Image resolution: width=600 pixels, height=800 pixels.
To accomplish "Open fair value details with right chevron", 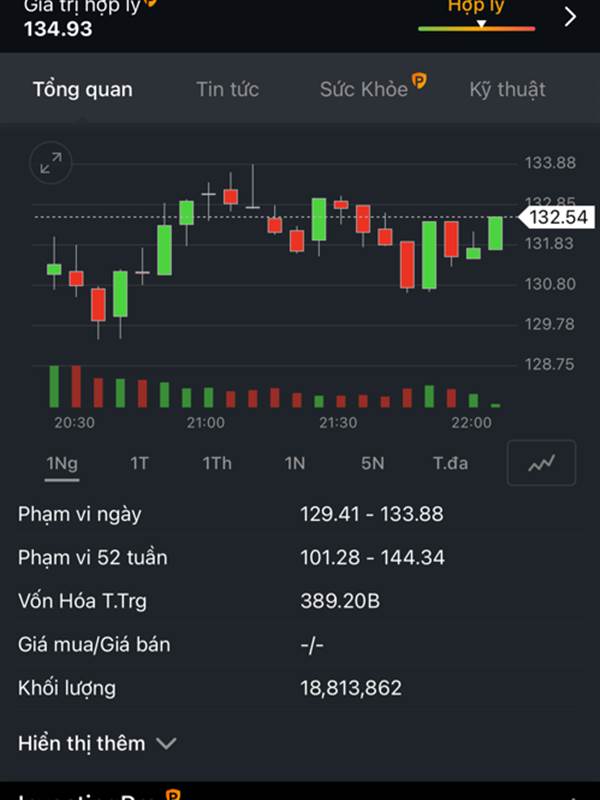I will tap(570, 17).
